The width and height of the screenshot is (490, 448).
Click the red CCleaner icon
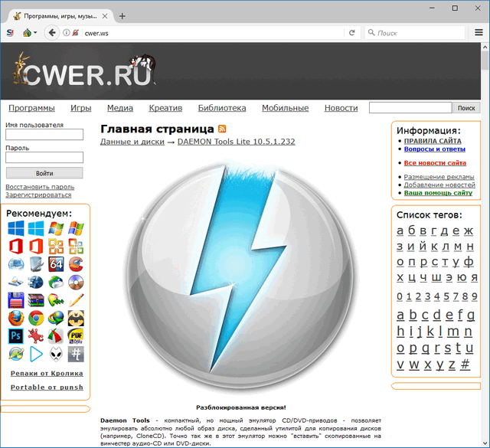(x=76, y=264)
